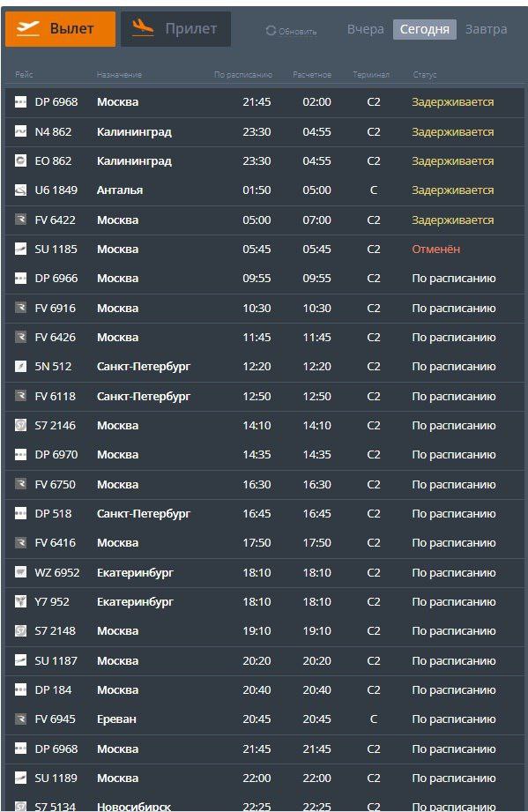528x812 pixels.
Task: Open the cancelled SU 1185 flight row
Action: [x=264, y=250]
